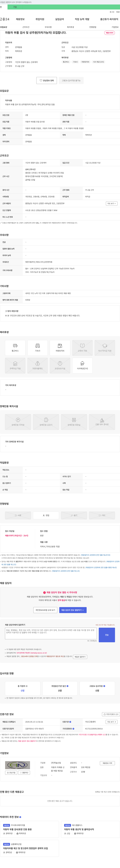The width and height of the screenshot is (120, 868).
Task: Click the 차량유지비 welfare icon
Action: point(60,348)
